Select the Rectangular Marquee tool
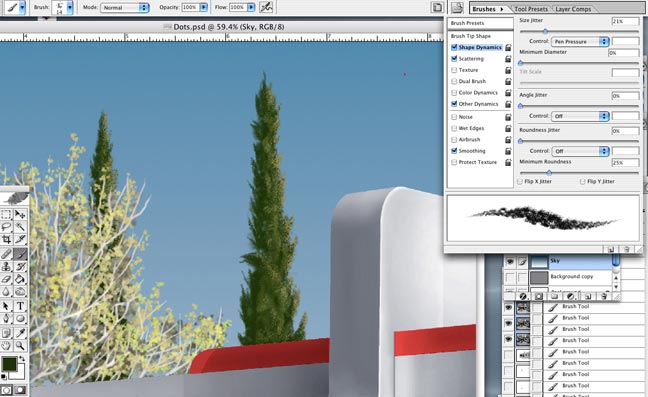The height and width of the screenshot is (397, 648). click(6, 214)
